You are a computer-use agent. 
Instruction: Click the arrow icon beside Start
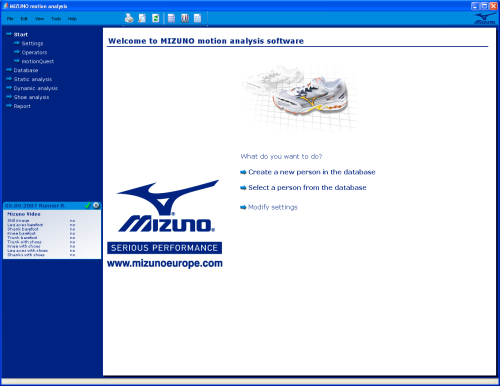[9, 34]
